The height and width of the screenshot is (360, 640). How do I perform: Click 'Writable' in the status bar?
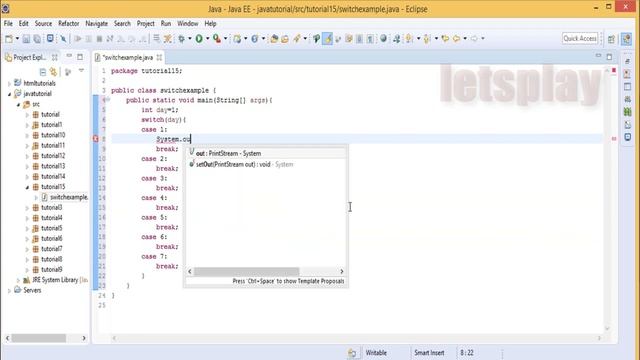[x=376, y=353]
